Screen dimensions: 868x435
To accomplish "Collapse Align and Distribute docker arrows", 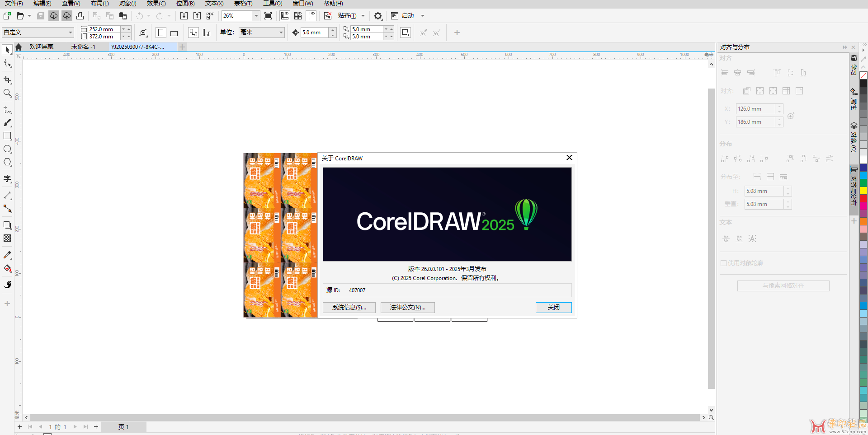I will tap(845, 47).
